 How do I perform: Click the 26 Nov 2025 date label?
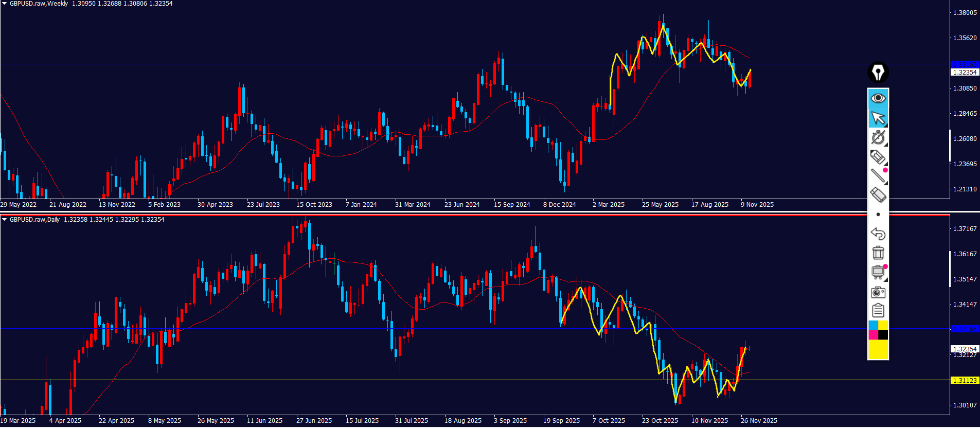coord(759,421)
